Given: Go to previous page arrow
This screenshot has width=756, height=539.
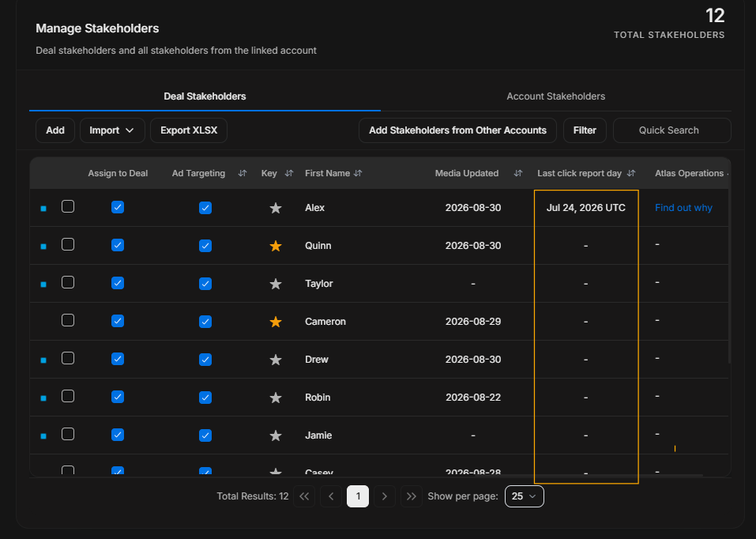Looking at the screenshot, I should [331, 496].
